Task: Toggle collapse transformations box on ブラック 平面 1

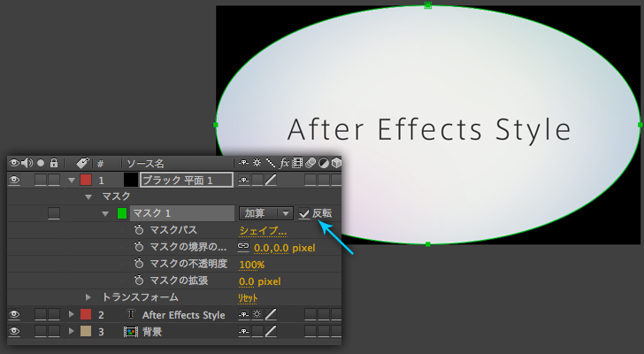Action: (x=257, y=180)
